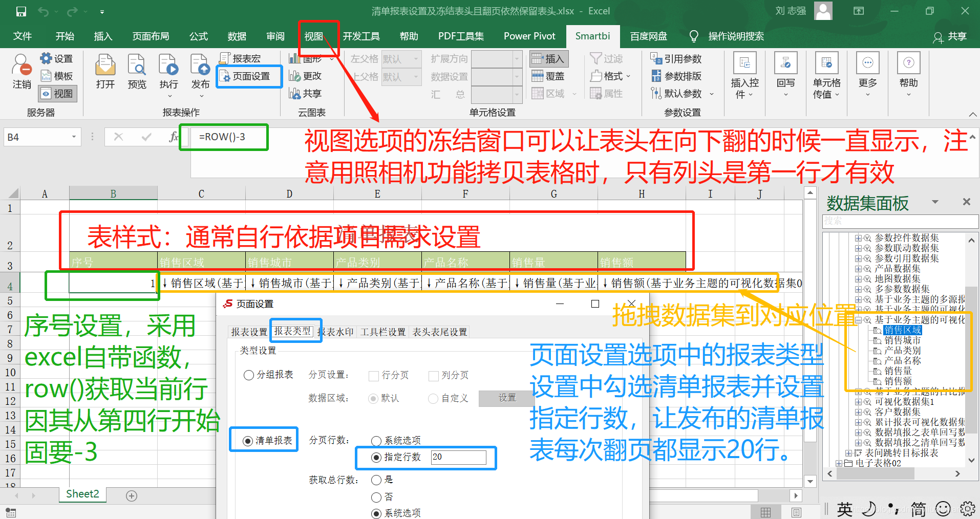980x519 pixels.
Task: Open the 公式 ribbon tab
Action: point(199,36)
